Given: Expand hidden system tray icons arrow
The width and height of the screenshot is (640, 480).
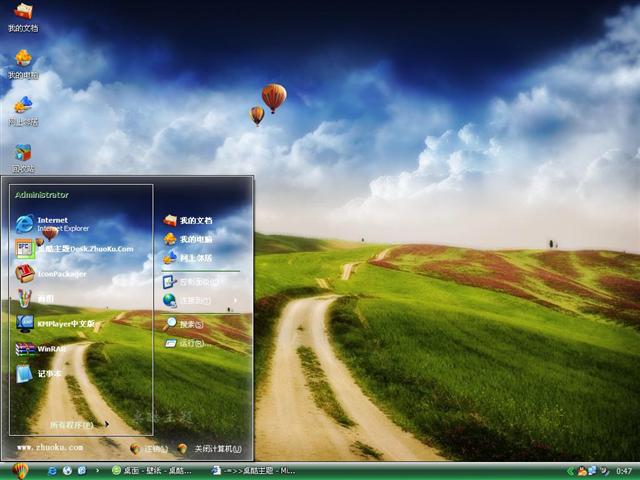Looking at the screenshot, I should (x=570, y=472).
